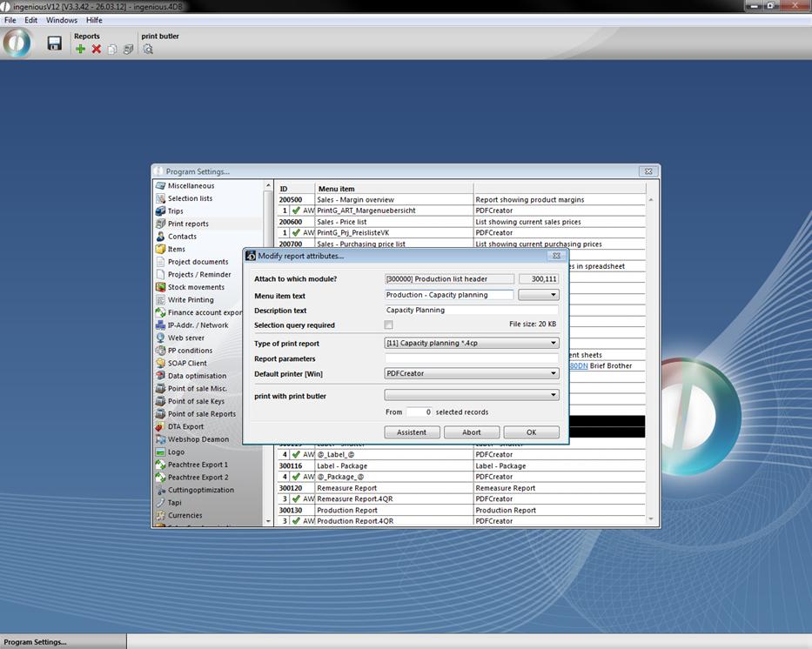Open the print butler magnifier icon
This screenshot has width=812, height=649.
148,50
